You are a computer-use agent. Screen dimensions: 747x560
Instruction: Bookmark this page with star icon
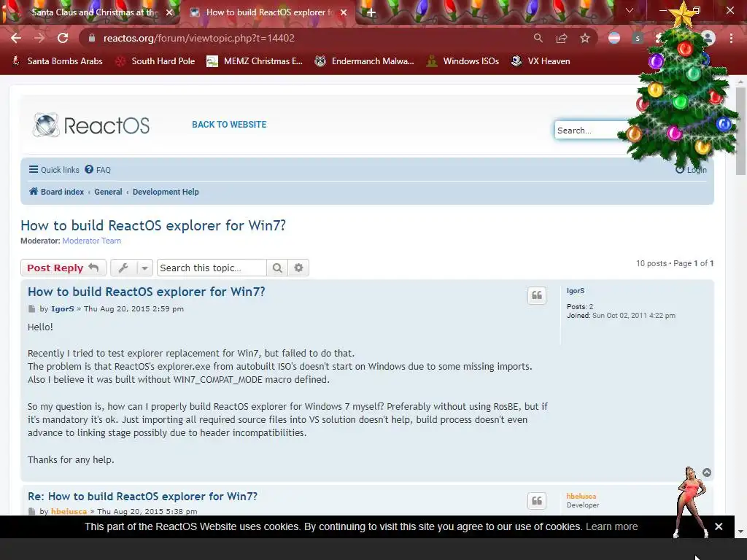coord(585,38)
